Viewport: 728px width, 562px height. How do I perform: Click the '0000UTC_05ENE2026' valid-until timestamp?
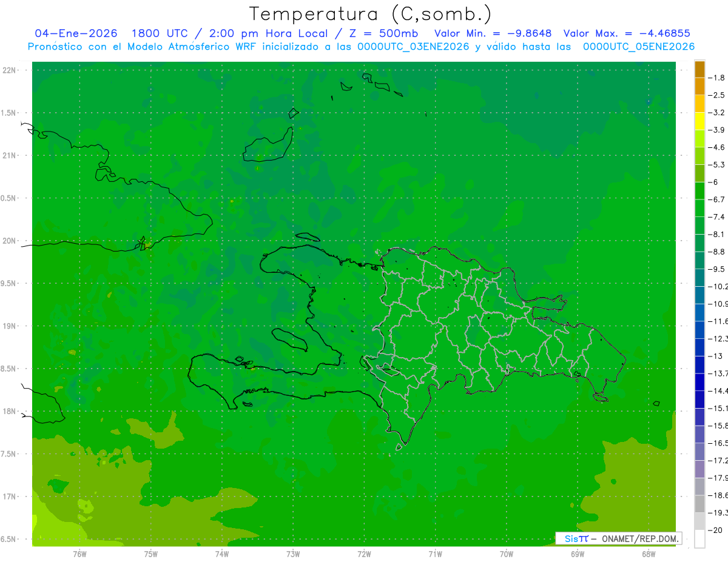[x=639, y=47]
